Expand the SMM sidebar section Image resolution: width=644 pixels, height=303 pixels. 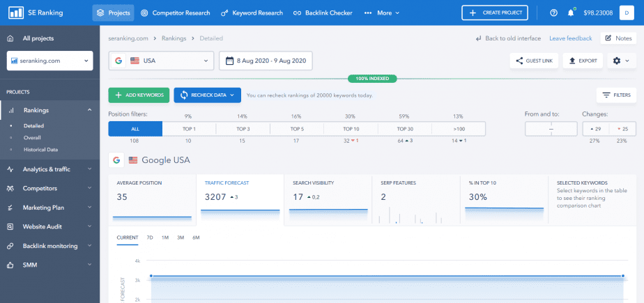[x=89, y=265]
